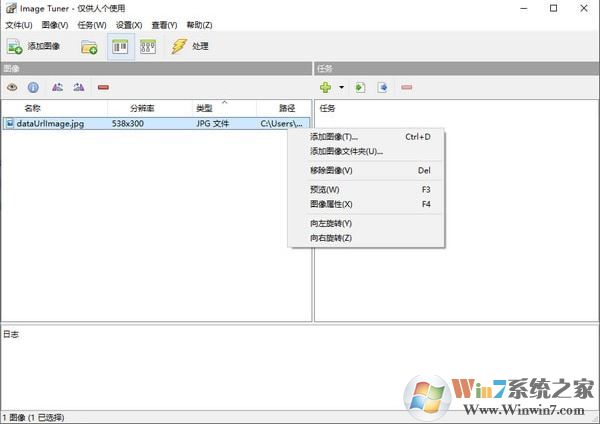Click the rotate right icon in the image panel

(78, 87)
